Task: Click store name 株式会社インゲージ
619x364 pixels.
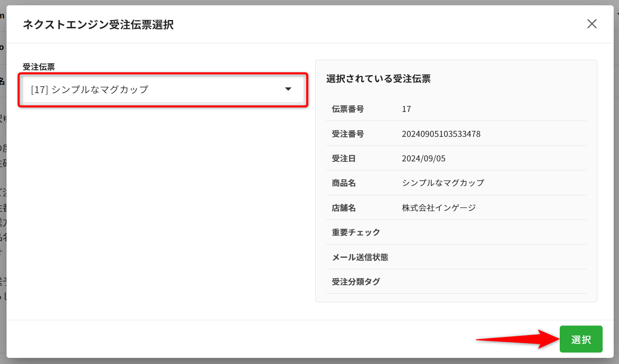Action: (439, 208)
